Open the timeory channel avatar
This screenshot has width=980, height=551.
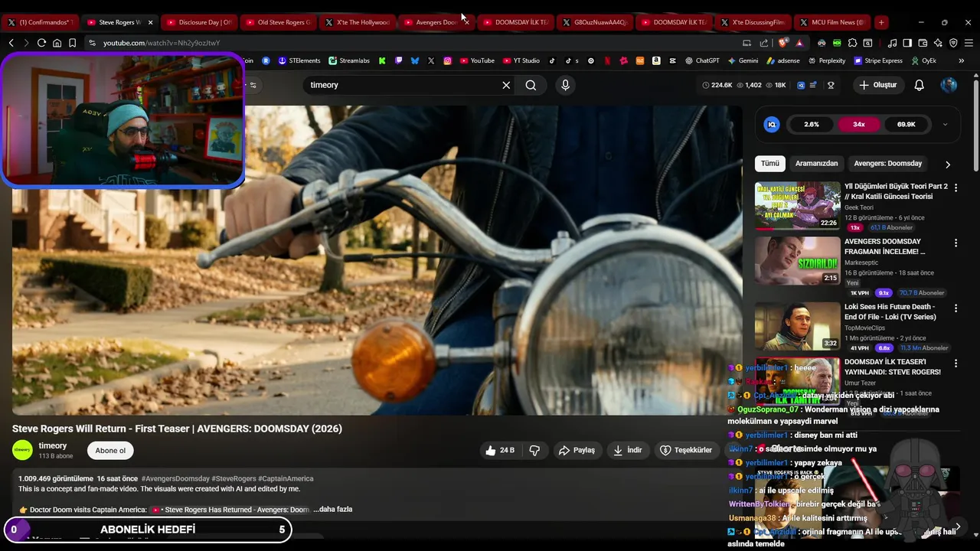click(22, 450)
